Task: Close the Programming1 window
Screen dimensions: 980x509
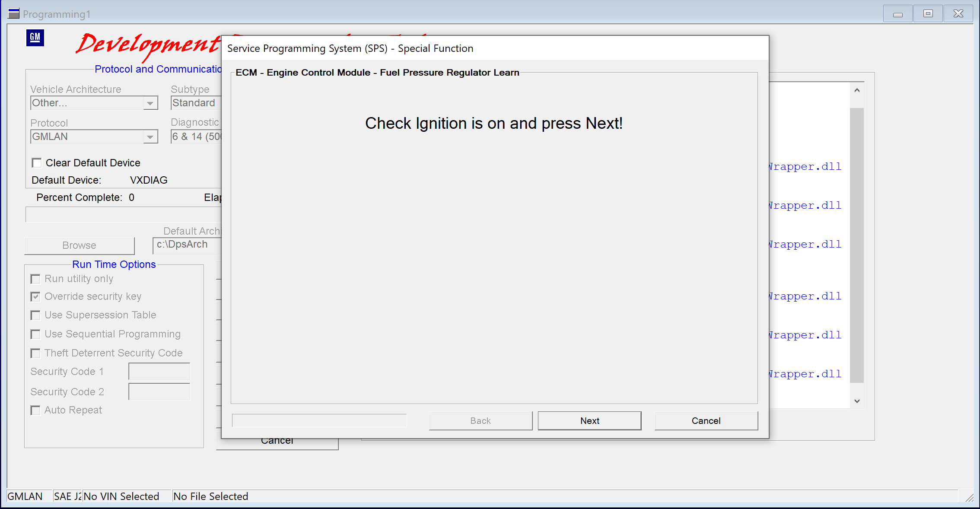Action: [958, 14]
